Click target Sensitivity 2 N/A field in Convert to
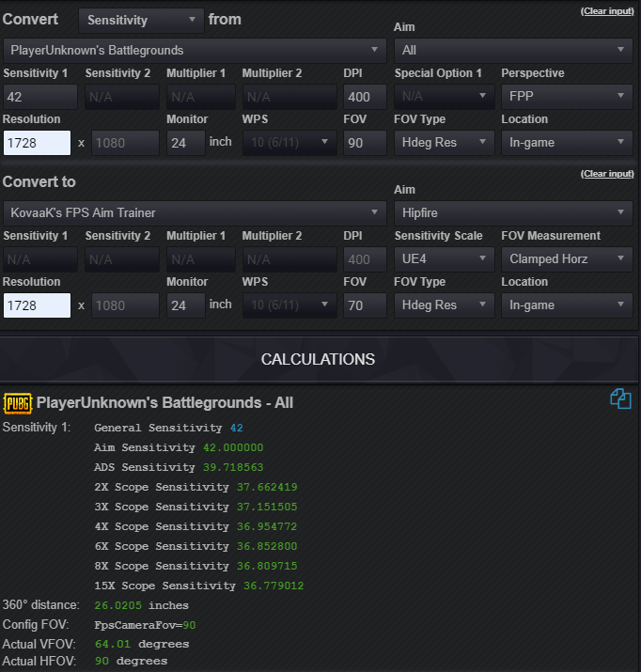The height and width of the screenshot is (672, 641). (122, 259)
